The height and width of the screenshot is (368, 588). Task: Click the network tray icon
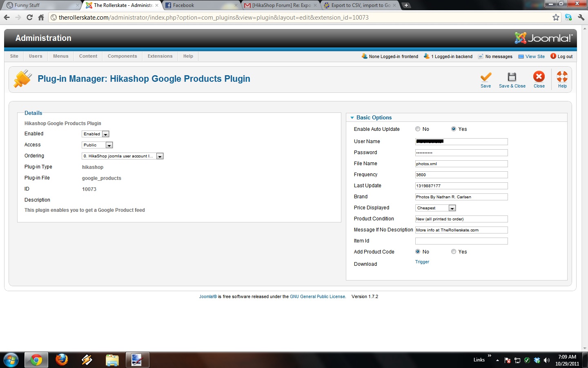pos(517,360)
